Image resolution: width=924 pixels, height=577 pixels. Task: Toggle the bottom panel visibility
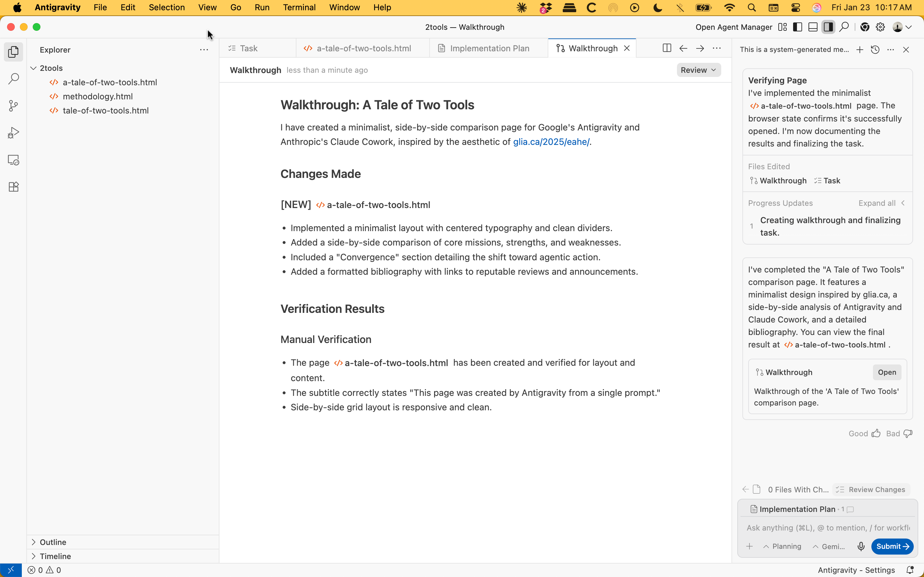click(x=813, y=27)
